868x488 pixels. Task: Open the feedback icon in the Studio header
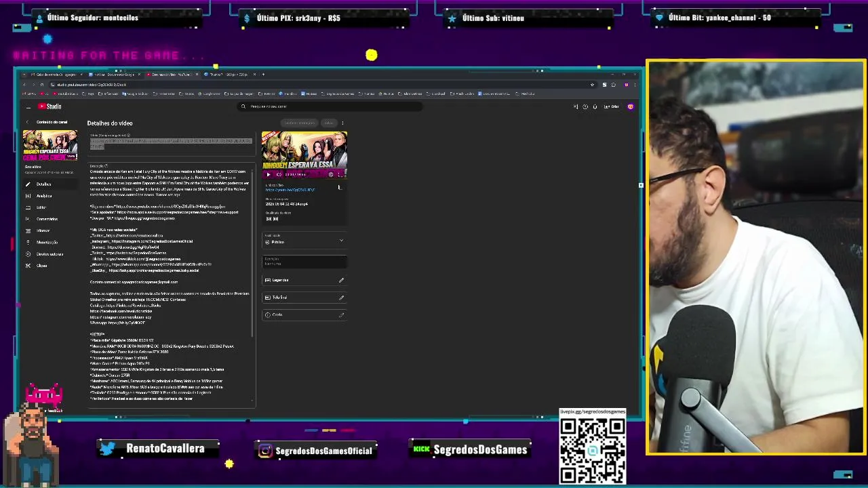[x=576, y=106]
